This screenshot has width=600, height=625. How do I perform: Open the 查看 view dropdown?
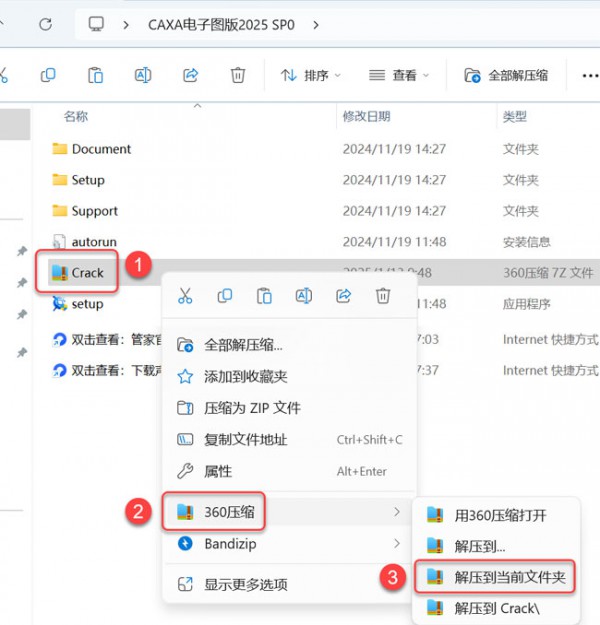coord(399,75)
